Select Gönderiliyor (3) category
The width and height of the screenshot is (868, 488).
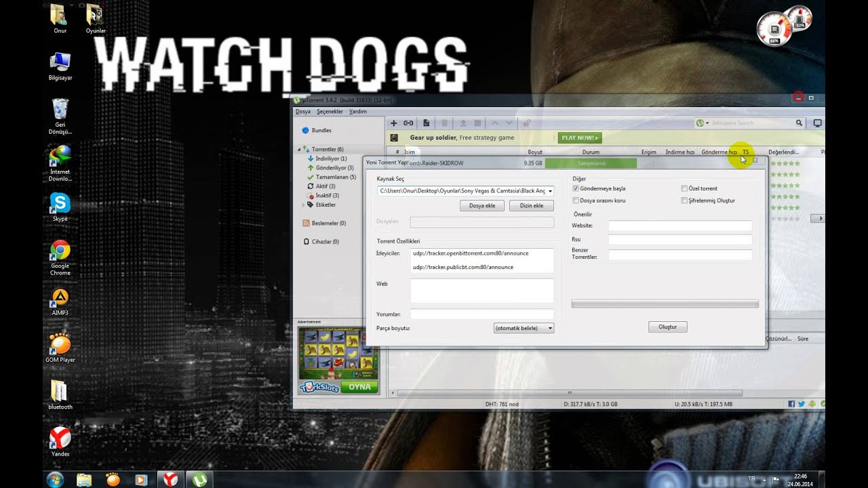(330, 167)
